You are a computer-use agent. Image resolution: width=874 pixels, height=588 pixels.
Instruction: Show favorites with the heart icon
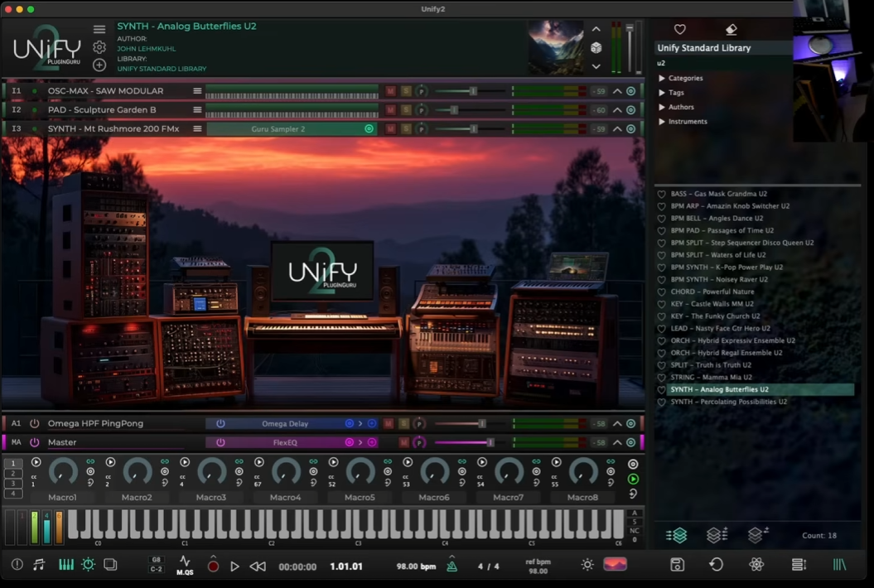pyautogui.click(x=679, y=29)
